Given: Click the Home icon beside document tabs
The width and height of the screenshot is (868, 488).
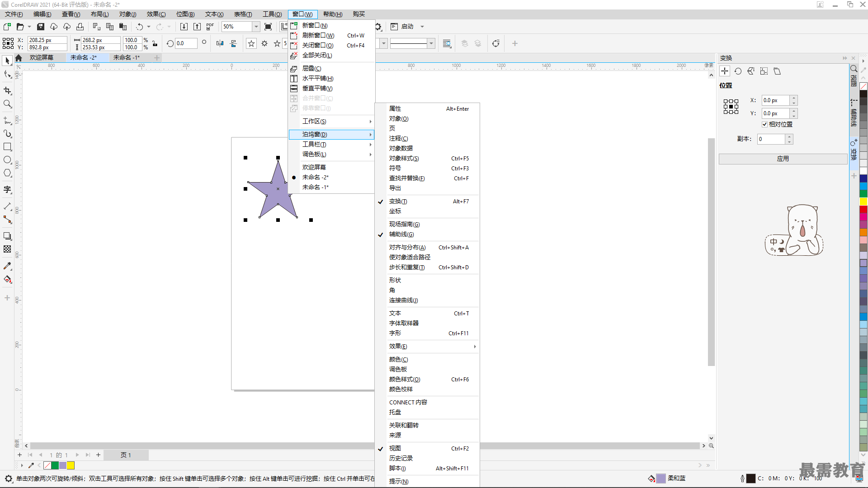Looking at the screenshot, I should click(x=19, y=58).
